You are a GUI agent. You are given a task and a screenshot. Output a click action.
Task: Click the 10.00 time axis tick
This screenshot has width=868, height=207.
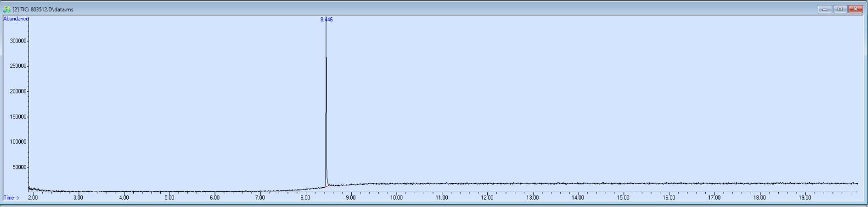pos(397,198)
